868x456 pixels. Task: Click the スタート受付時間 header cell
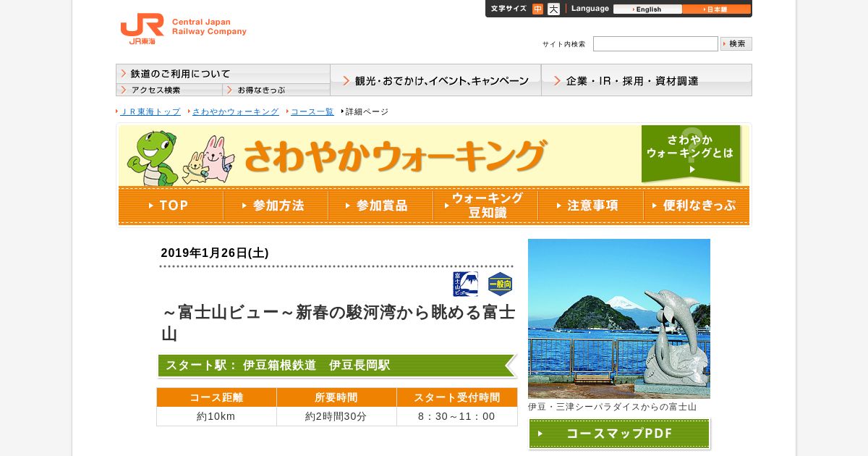pyautogui.click(x=457, y=397)
